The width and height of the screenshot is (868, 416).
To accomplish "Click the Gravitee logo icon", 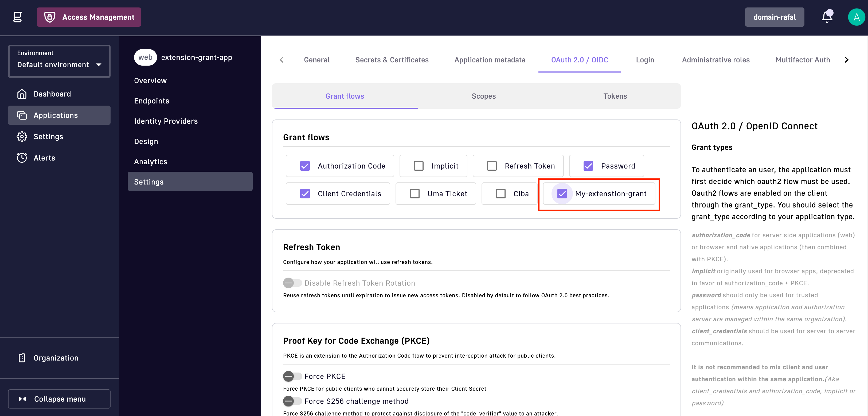I will (x=18, y=17).
